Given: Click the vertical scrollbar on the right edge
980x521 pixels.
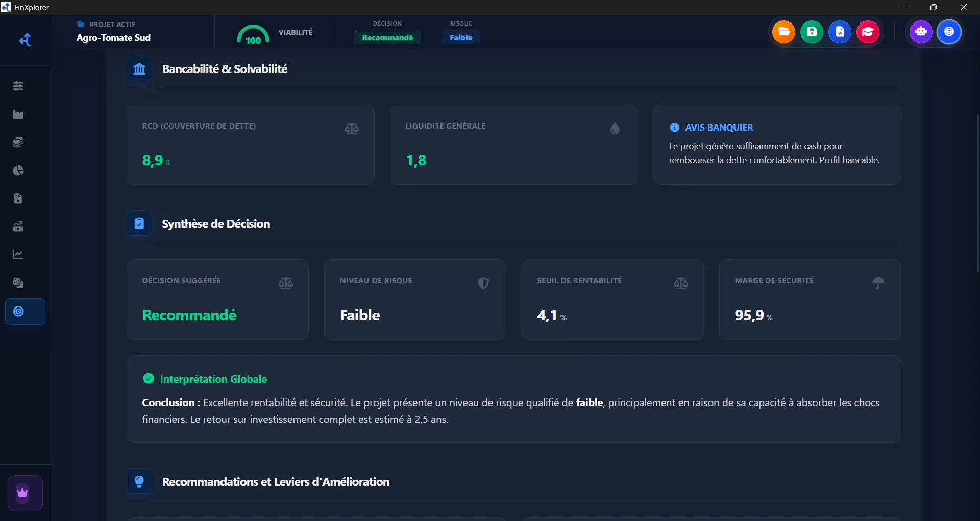Looking at the screenshot, I should click(977, 194).
